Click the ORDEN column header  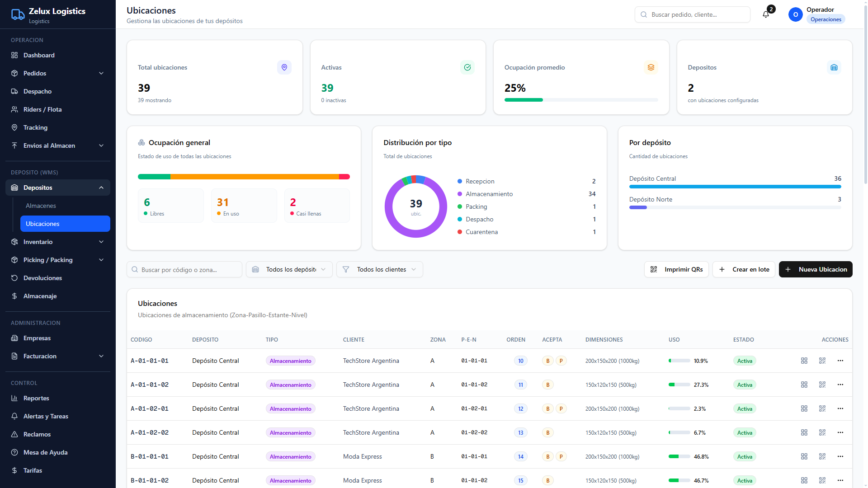pyautogui.click(x=516, y=339)
